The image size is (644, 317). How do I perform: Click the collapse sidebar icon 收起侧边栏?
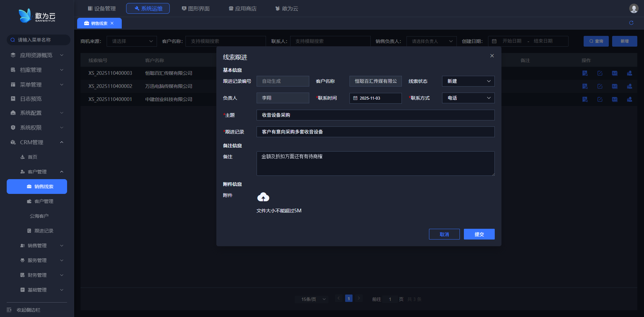click(x=9, y=310)
